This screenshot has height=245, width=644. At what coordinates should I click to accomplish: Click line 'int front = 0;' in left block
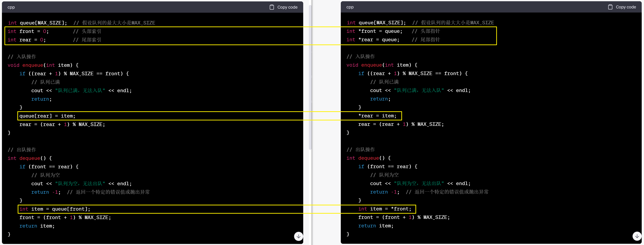point(28,31)
